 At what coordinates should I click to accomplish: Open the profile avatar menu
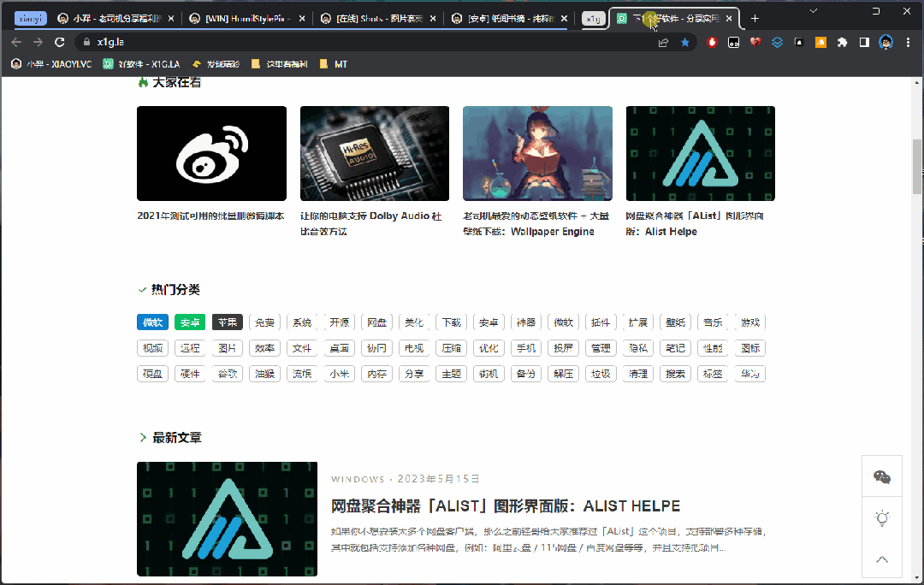tap(885, 42)
